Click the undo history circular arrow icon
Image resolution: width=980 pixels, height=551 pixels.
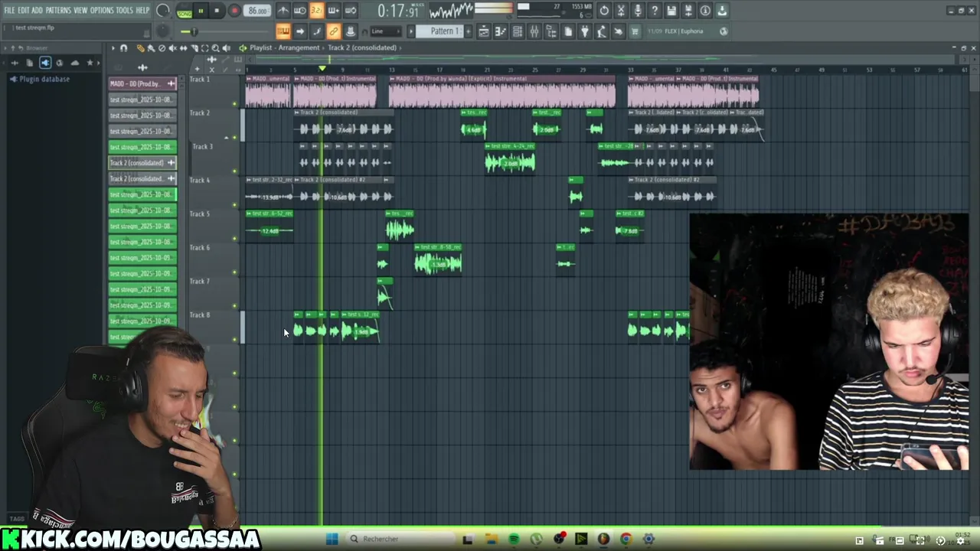click(604, 11)
